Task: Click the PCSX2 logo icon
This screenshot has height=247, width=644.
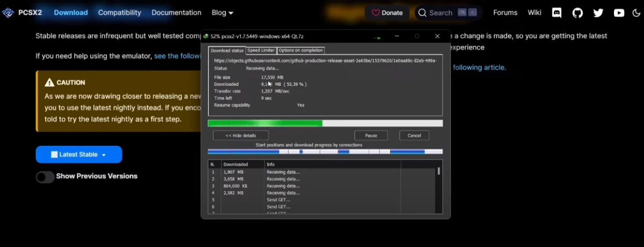Action: point(8,12)
